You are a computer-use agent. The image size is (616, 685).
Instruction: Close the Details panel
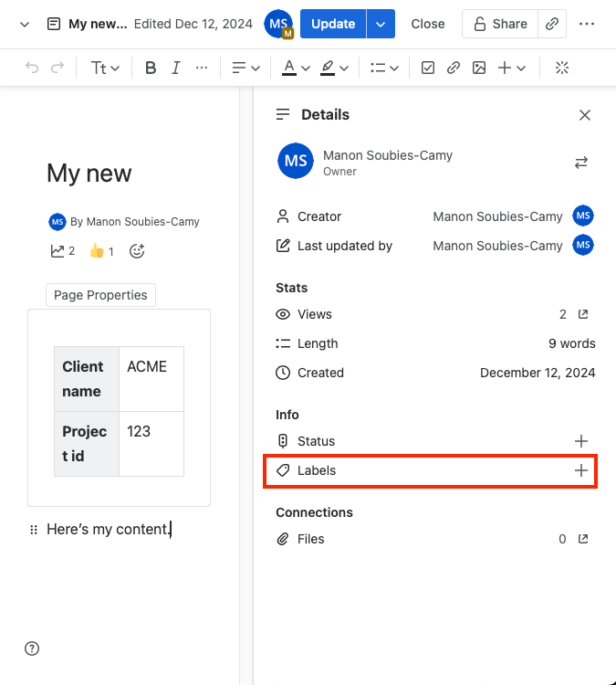pos(585,115)
